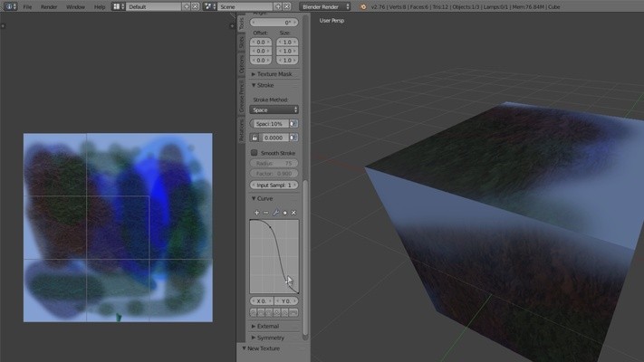Delete the selected curve point
644x362 pixels.
(x=293, y=212)
